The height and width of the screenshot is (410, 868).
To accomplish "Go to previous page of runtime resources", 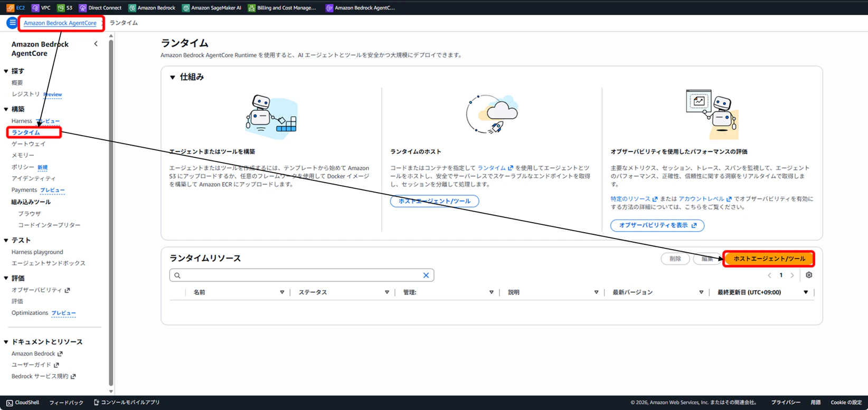I will (769, 275).
